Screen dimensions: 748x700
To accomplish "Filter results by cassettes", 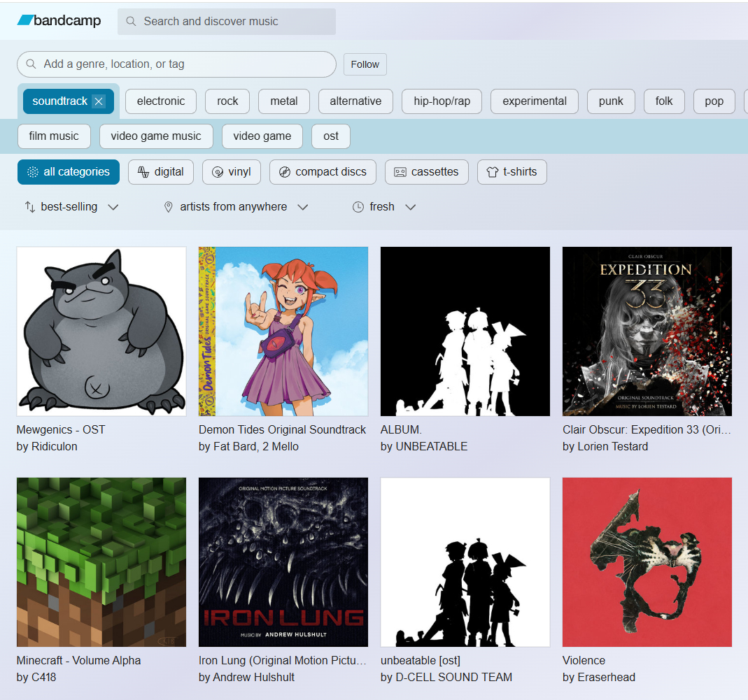I will 426,172.
